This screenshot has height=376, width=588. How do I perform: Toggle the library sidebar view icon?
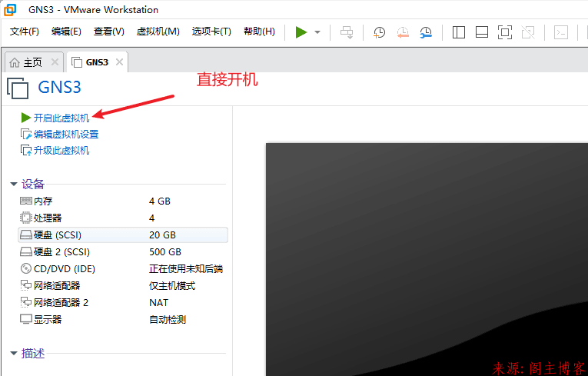point(458,32)
